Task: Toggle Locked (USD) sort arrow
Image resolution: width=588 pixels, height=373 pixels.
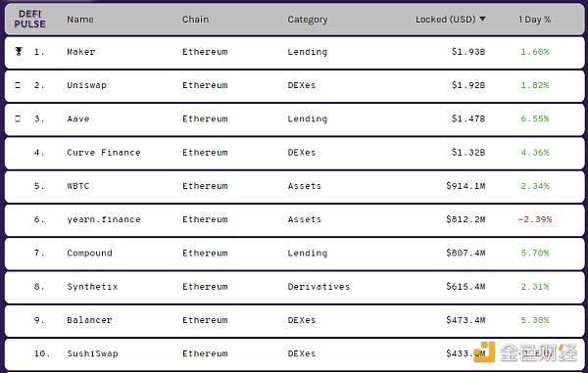Action: pyautogui.click(x=482, y=19)
